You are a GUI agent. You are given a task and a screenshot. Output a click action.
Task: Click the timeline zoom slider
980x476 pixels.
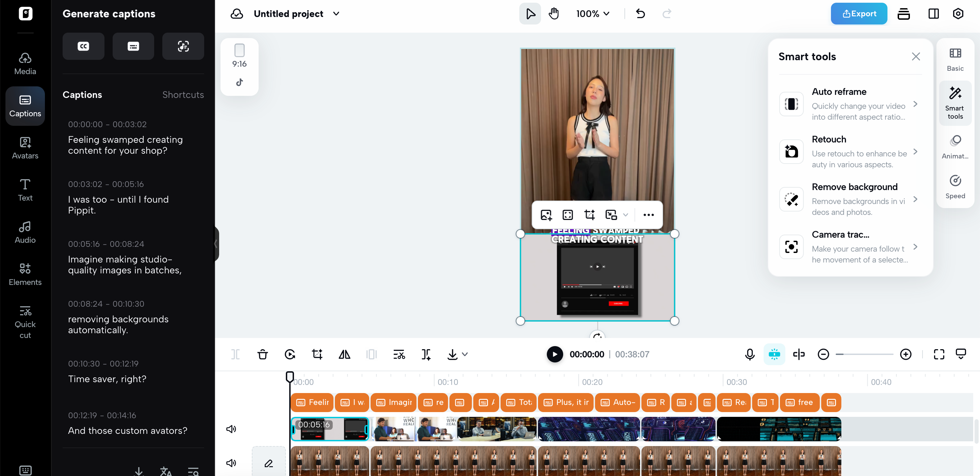click(x=864, y=354)
